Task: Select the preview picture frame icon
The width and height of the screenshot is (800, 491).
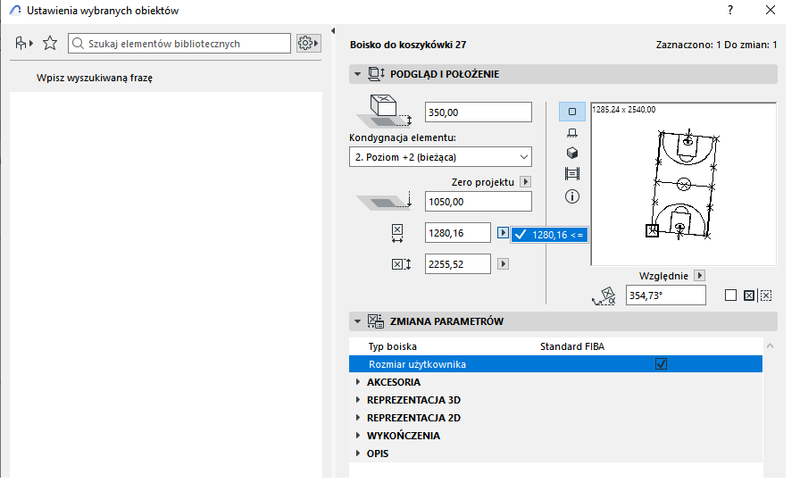Action: click(572, 174)
